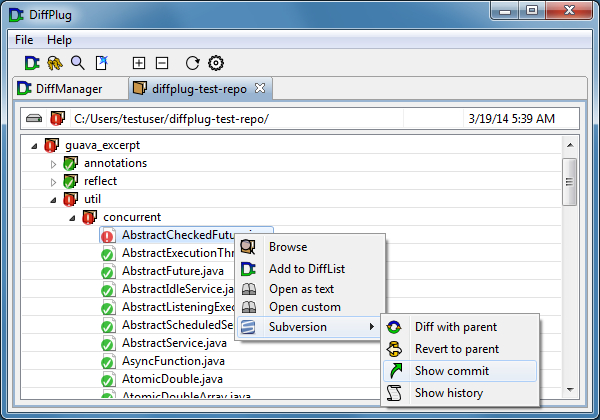
Task: Select the AbstractScheduledSe file row
Action: [178, 325]
